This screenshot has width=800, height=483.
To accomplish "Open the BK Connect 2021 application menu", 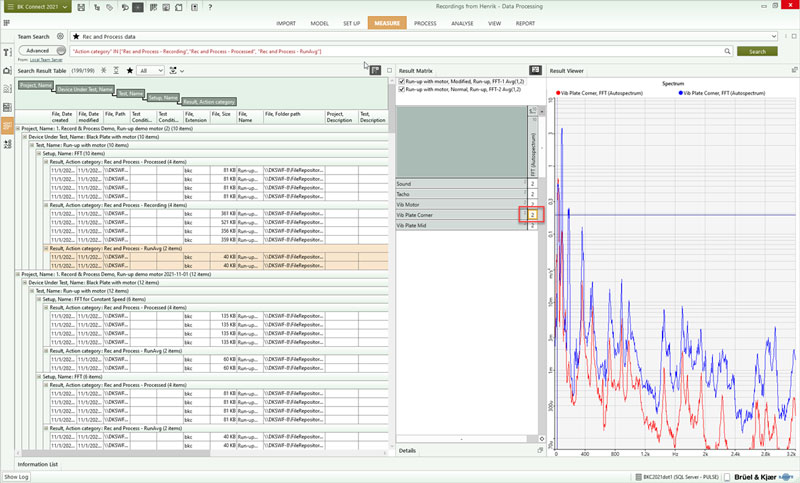I will coord(37,7).
